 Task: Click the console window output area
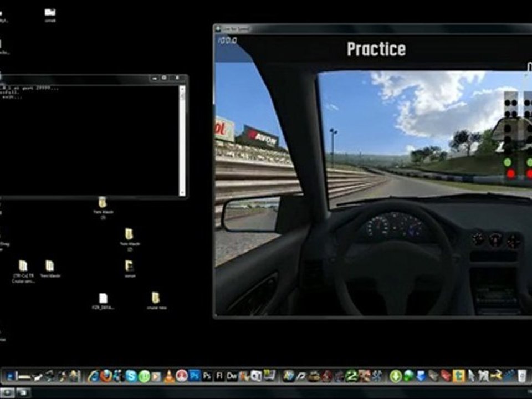(89, 140)
